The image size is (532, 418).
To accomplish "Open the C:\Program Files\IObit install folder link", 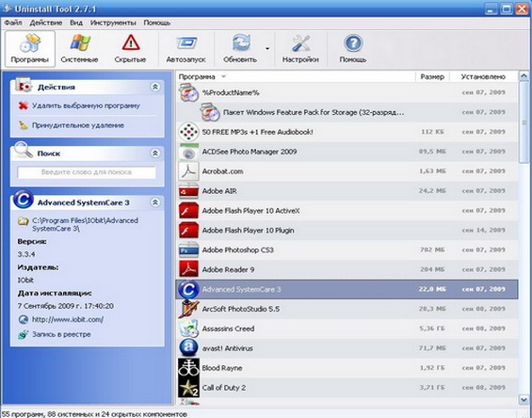I will [x=85, y=225].
